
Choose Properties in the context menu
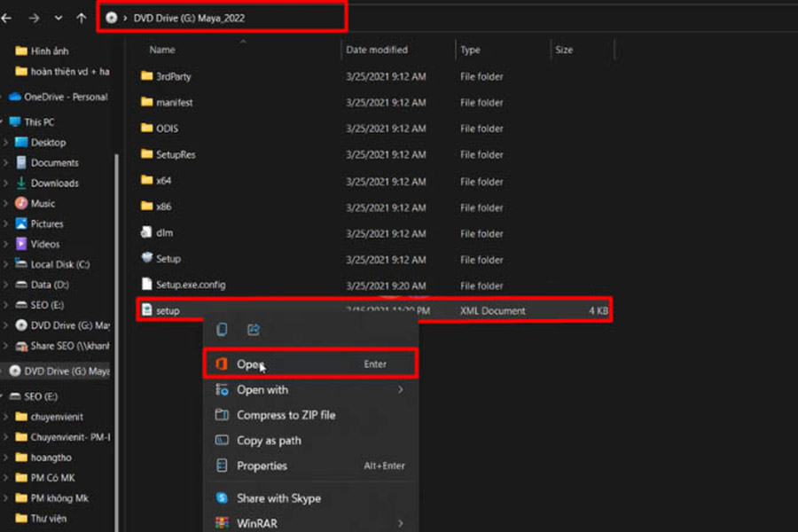(x=311, y=465)
